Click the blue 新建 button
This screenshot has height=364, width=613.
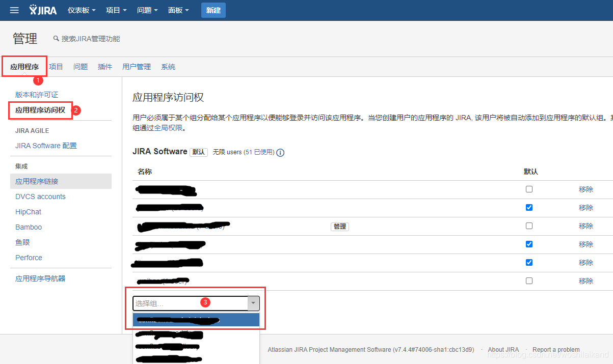tap(214, 10)
